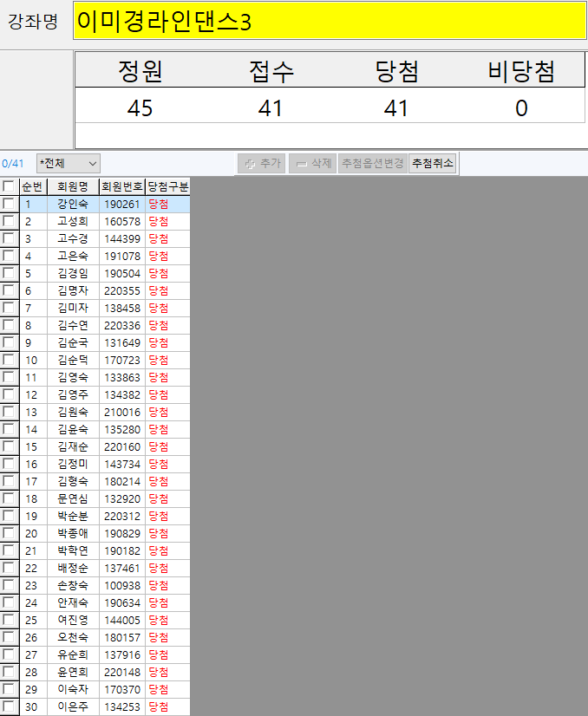Select member name 김윤숙
This screenshot has width=588, height=716.
[x=73, y=430]
